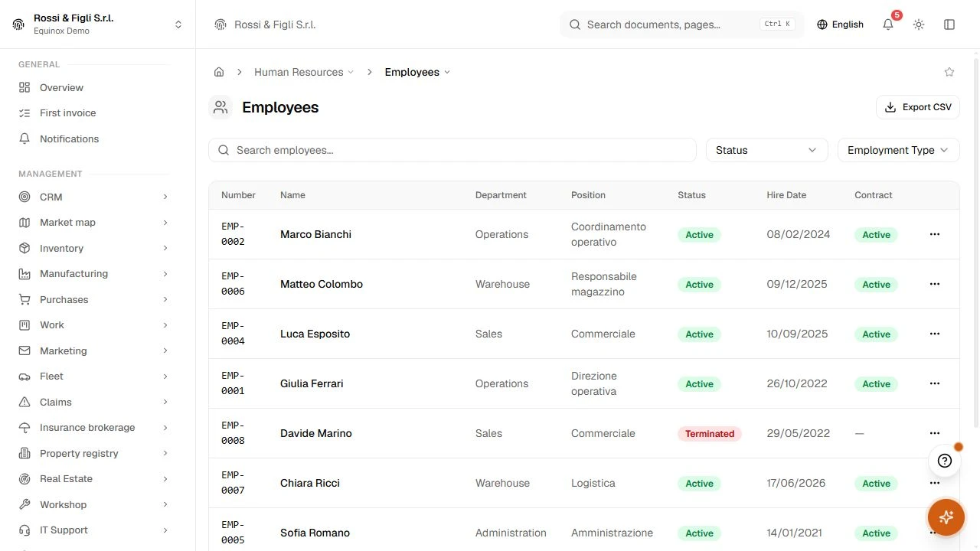This screenshot has height=551, width=980.
Task: Expand the Employees breadcrumb dropdown
Action: (x=417, y=72)
